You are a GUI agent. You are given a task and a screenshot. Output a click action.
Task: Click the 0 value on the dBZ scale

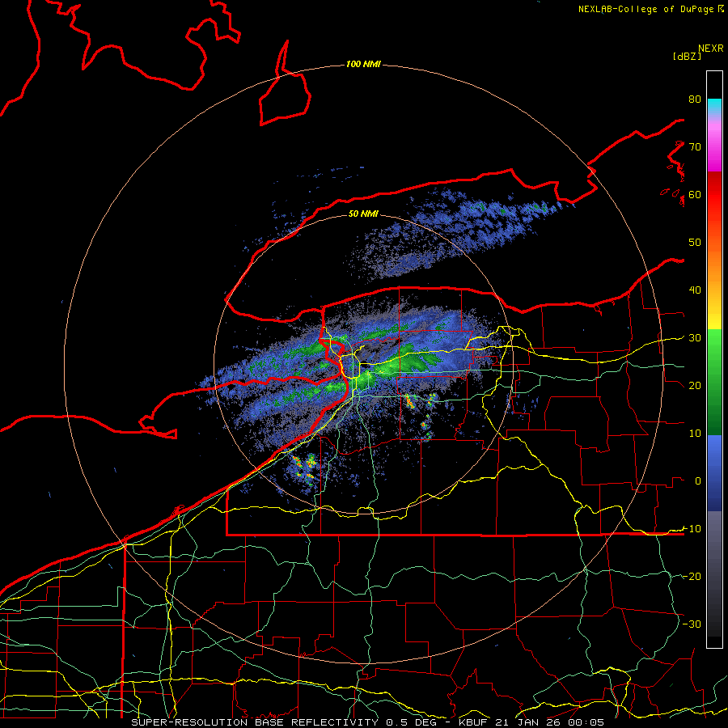click(x=698, y=481)
